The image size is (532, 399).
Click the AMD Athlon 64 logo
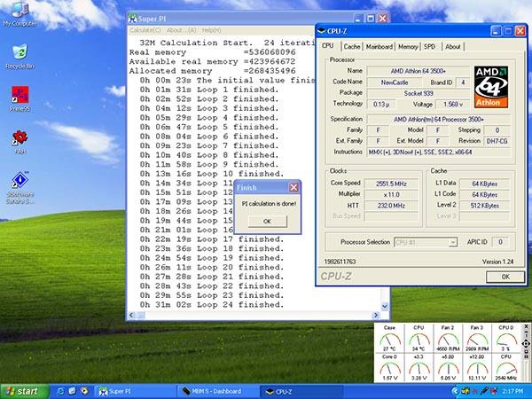click(x=491, y=87)
